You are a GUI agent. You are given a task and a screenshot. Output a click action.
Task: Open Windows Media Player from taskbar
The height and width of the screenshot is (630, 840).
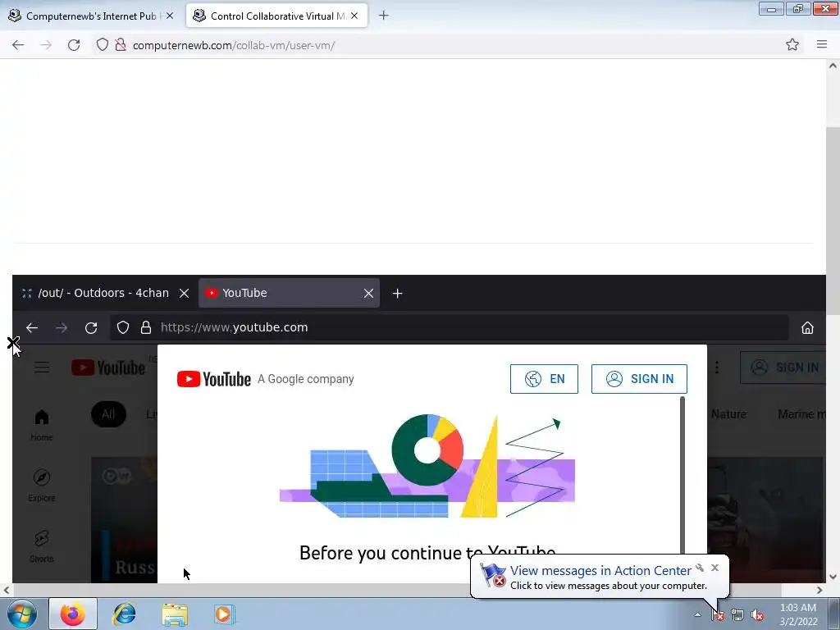click(225, 614)
